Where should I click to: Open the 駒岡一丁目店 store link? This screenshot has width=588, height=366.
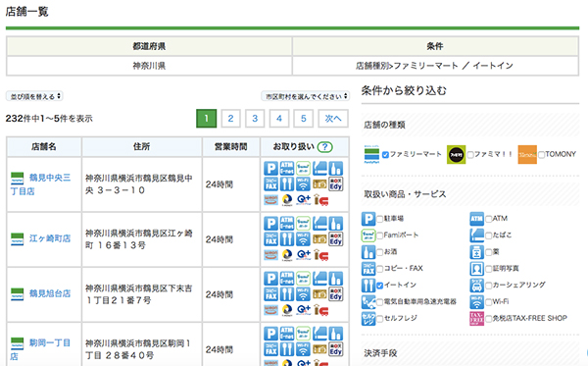coord(40,349)
